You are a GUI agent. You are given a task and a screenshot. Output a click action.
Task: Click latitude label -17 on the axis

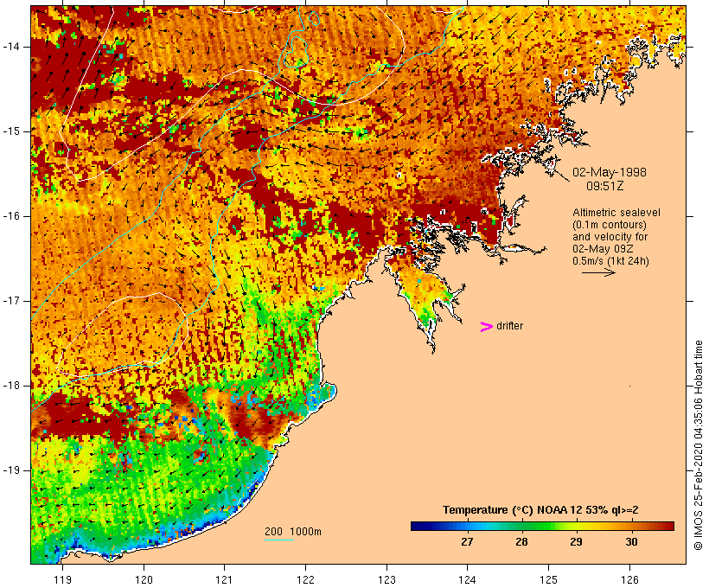click(x=11, y=301)
